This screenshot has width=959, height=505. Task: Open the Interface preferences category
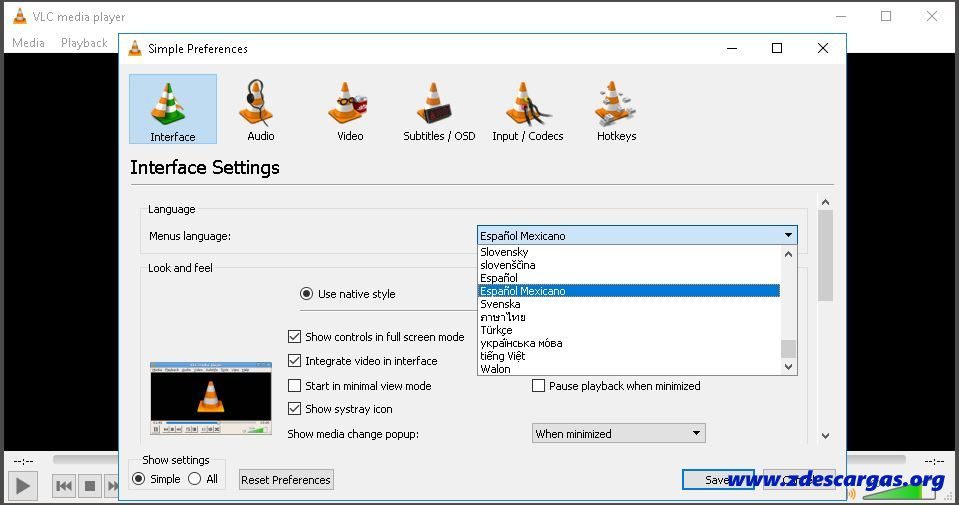pos(172,109)
